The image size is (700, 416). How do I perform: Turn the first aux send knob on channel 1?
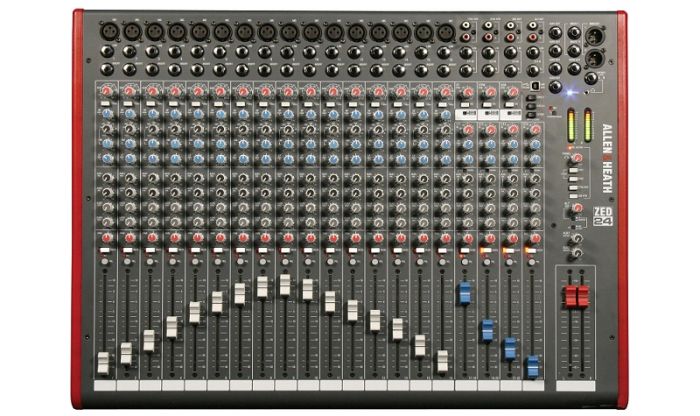107,178
